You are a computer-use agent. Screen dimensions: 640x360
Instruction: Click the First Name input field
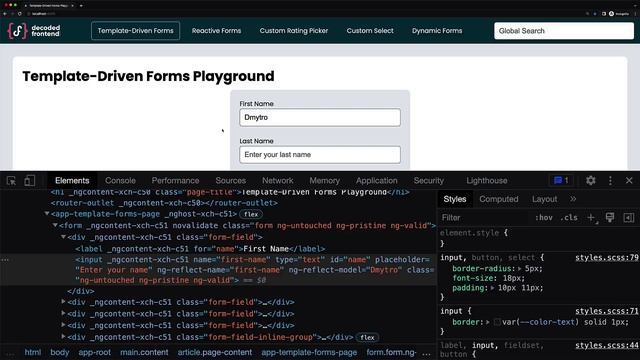tap(320, 117)
